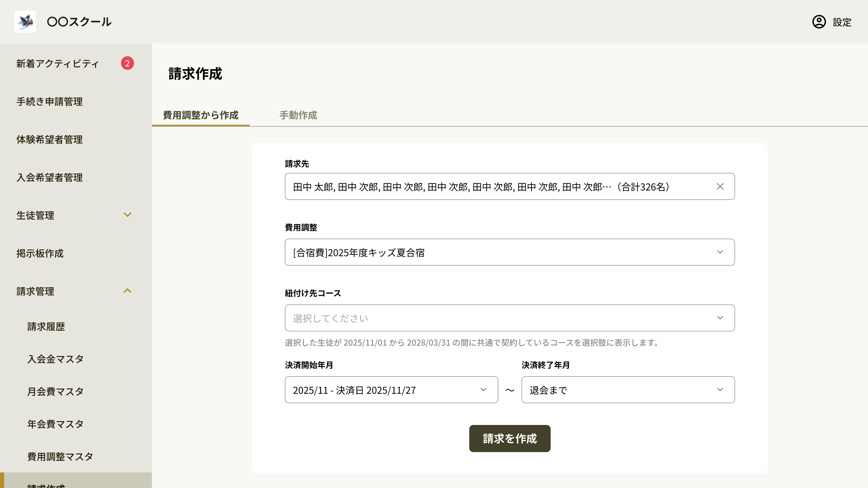The image size is (868, 488).
Task: Click the ○○スクール title text
Action: point(79,22)
